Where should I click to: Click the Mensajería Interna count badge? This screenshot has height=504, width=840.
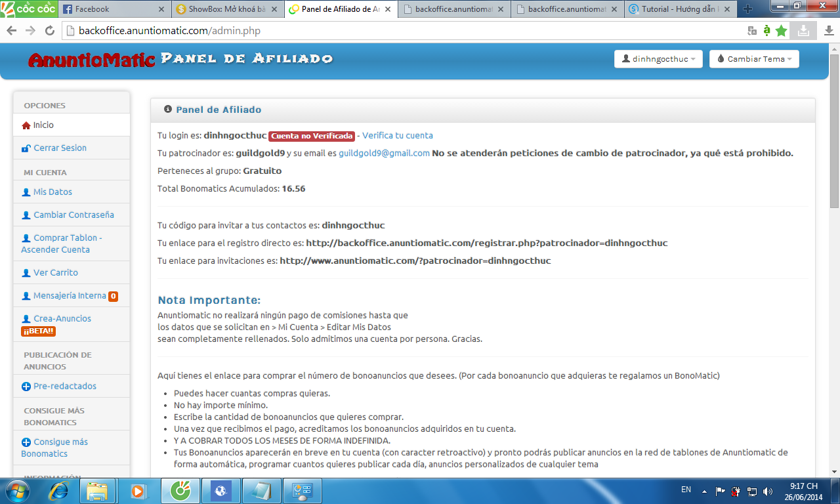[x=113, y=296]
